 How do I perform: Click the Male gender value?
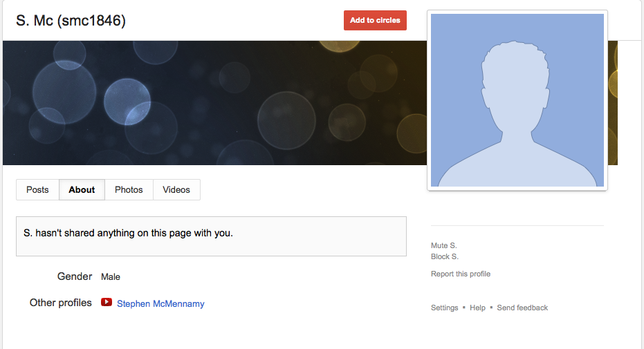click(111, 277)
